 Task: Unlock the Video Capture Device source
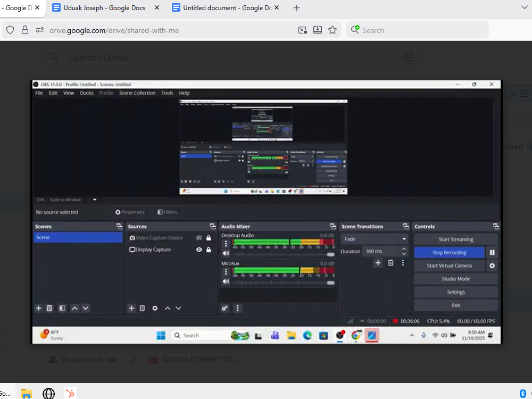pos(209,238)
